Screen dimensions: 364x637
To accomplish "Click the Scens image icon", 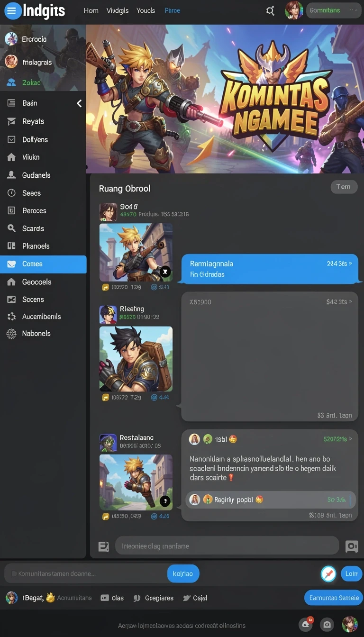I will [x=11, y=300].
